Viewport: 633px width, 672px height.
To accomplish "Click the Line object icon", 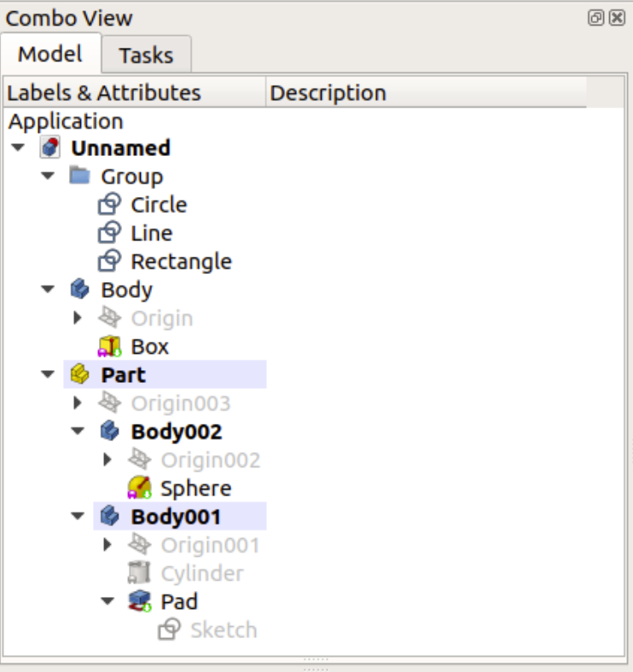I will [x=110, y=232].
